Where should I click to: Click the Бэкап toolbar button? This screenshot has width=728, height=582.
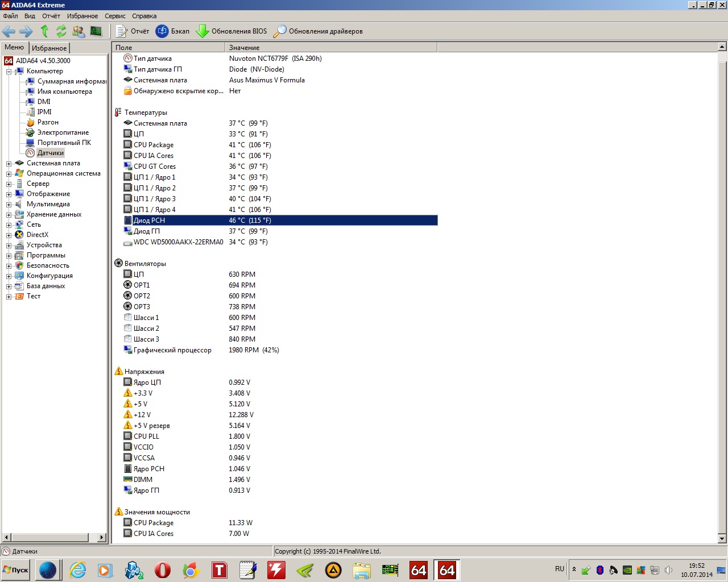173,31
